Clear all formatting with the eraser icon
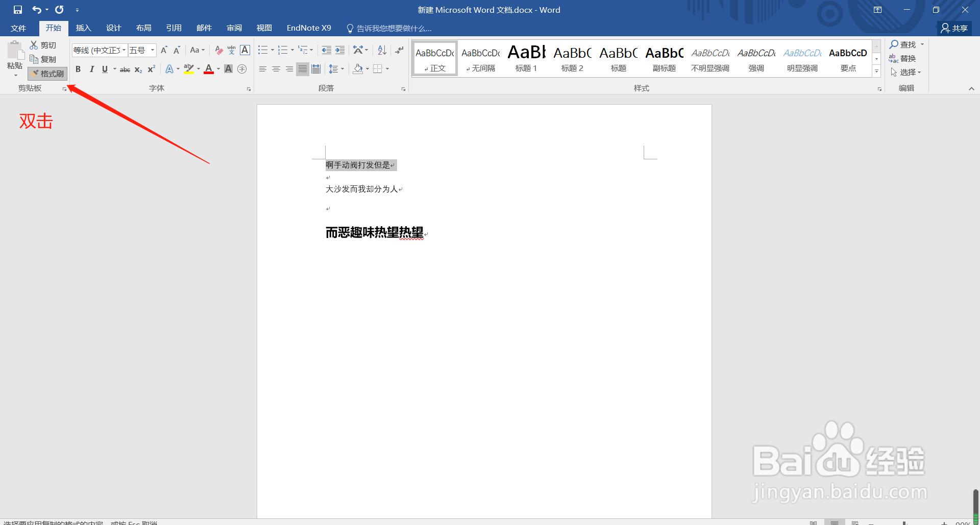The height and width of the screenshot is (525, 980). tap(218, 50)
